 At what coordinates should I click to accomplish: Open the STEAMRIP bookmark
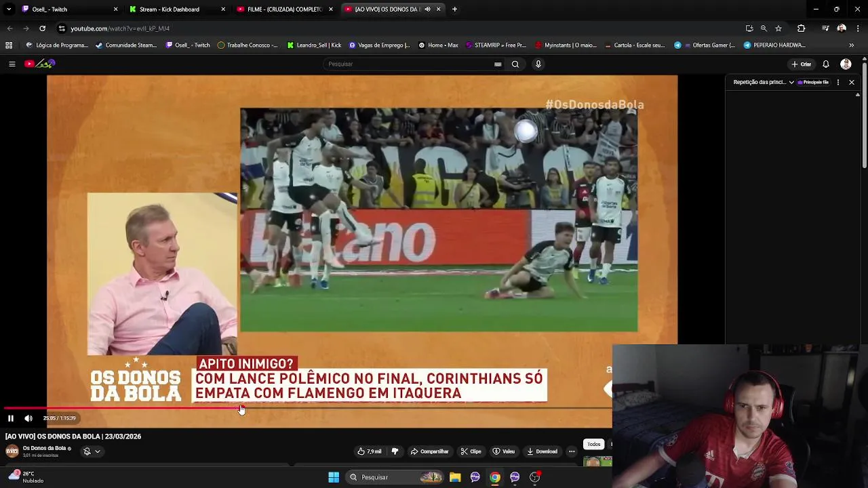[x=496, y=45]
